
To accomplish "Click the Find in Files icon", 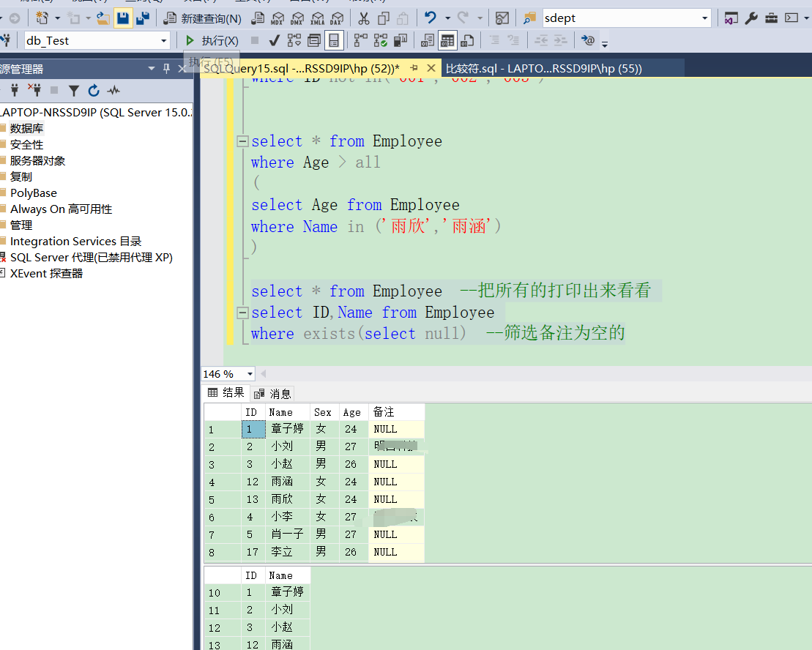I will point(529,18).
